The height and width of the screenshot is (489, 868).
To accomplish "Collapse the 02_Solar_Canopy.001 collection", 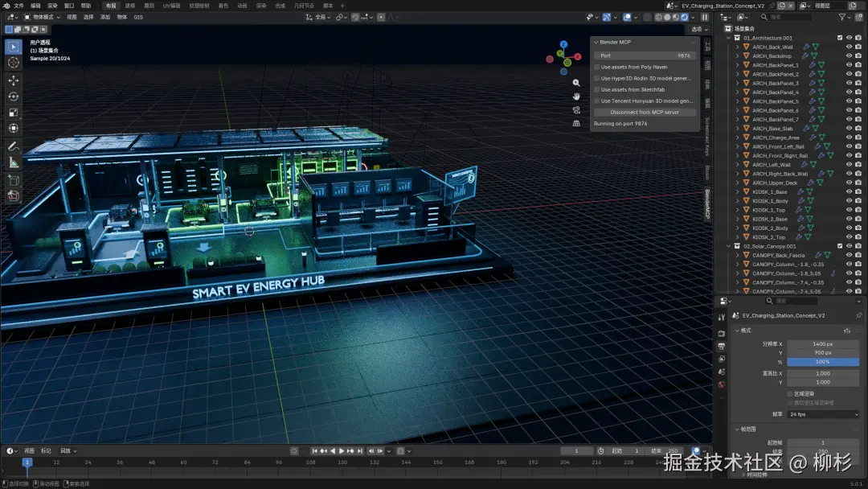I will click(x=729, y=246).
